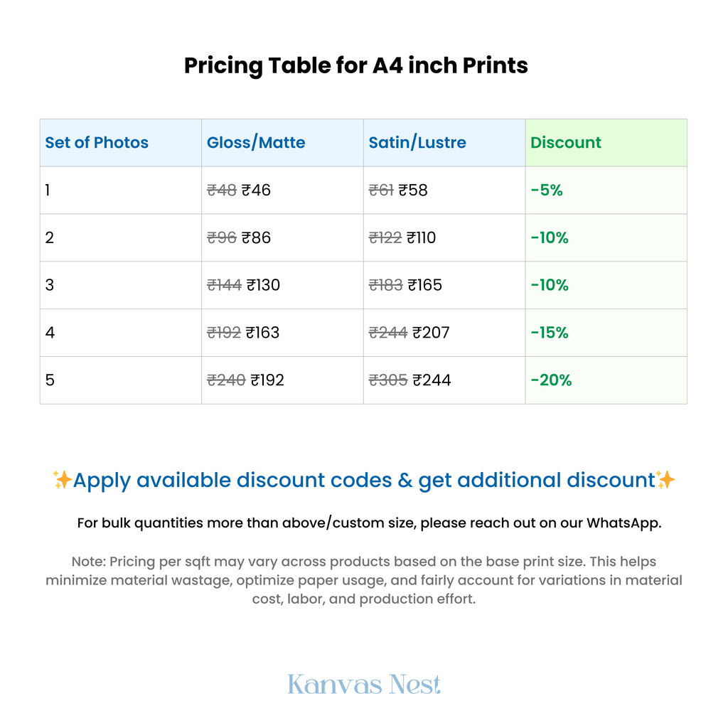Click the -20% discount cell
Screen dimensions: 728x728
point(606,380)
